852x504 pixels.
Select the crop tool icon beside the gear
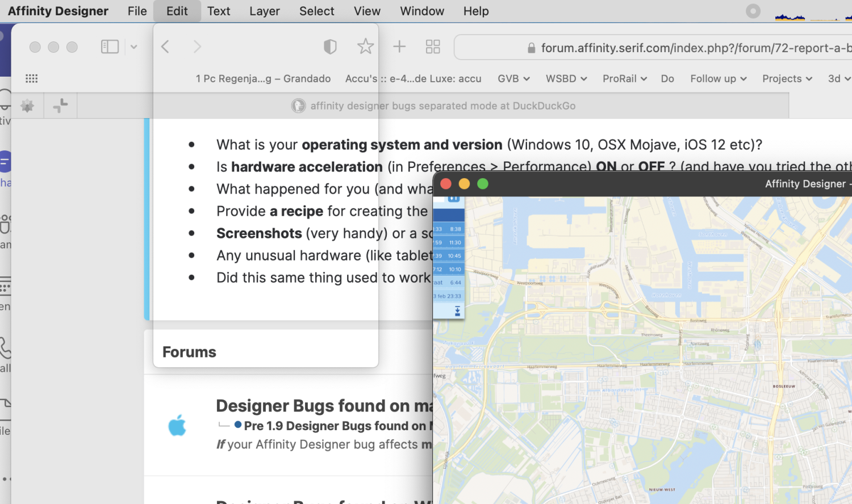click(x=60, y=105)
